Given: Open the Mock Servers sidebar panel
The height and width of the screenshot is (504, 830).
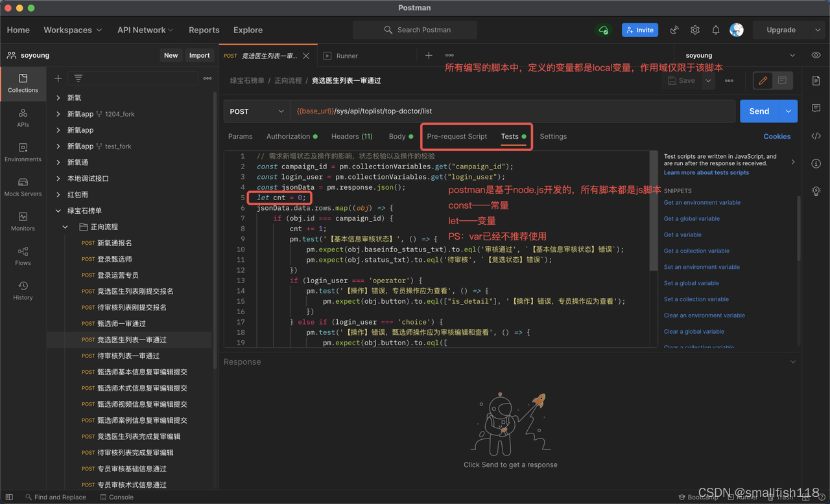Looking at the screenshot, I should click(23, 187).
